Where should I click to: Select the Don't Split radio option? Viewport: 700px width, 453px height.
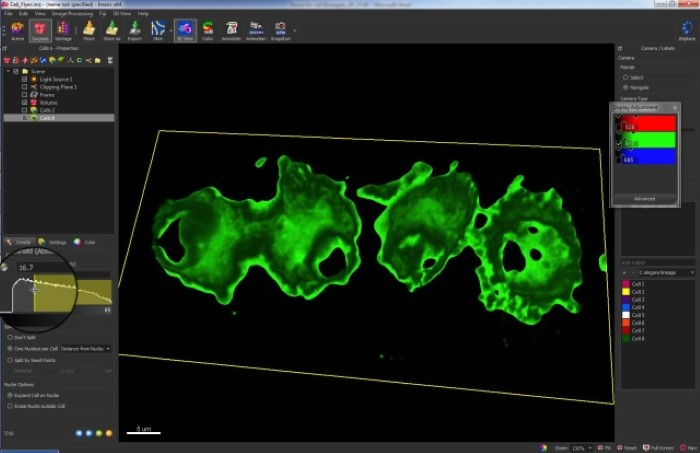tap(10, 337)
